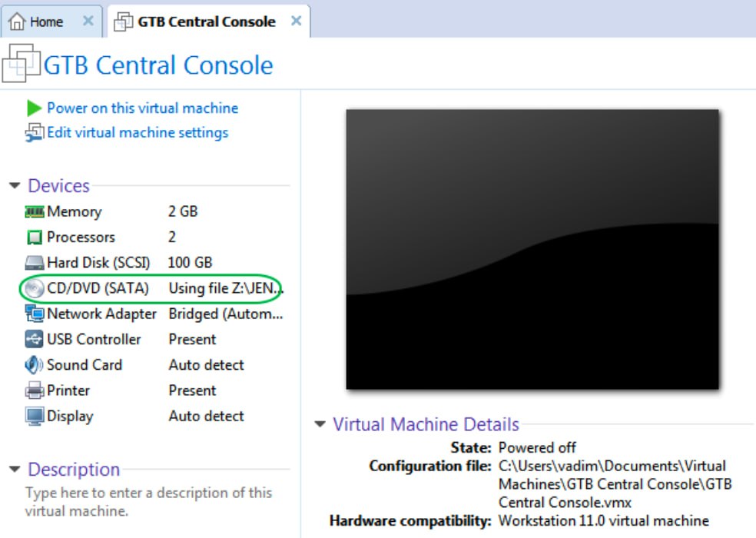Screen dimensions: 756x538
Task: Click the Devices section heading
Action: tap(59, 186)
